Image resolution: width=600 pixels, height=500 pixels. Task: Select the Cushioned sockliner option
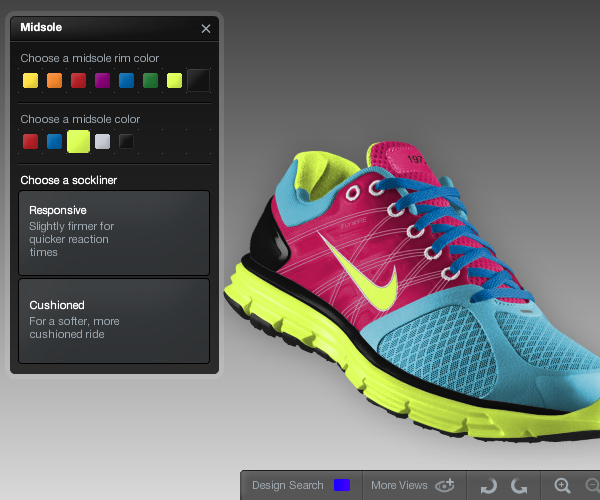[114, 321]
